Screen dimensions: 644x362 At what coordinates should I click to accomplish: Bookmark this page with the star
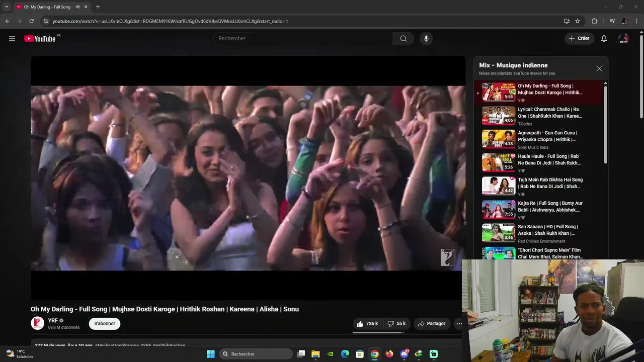[578, 21]
